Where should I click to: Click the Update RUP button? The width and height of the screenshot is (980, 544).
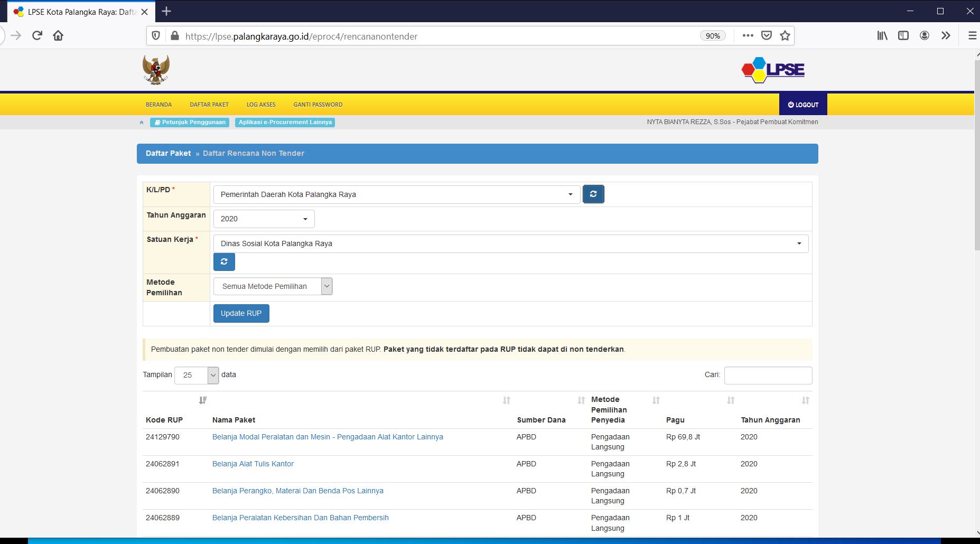point(241,313)
